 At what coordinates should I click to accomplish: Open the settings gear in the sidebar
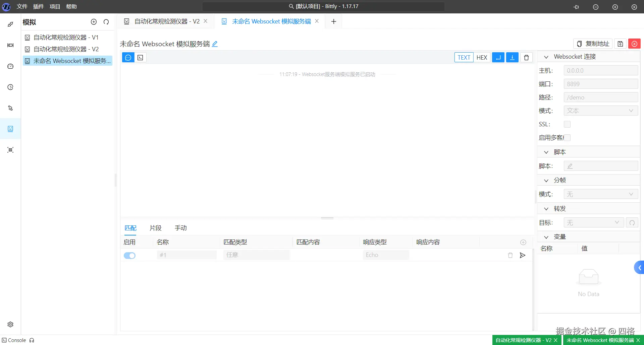click(x=10, y=324)
